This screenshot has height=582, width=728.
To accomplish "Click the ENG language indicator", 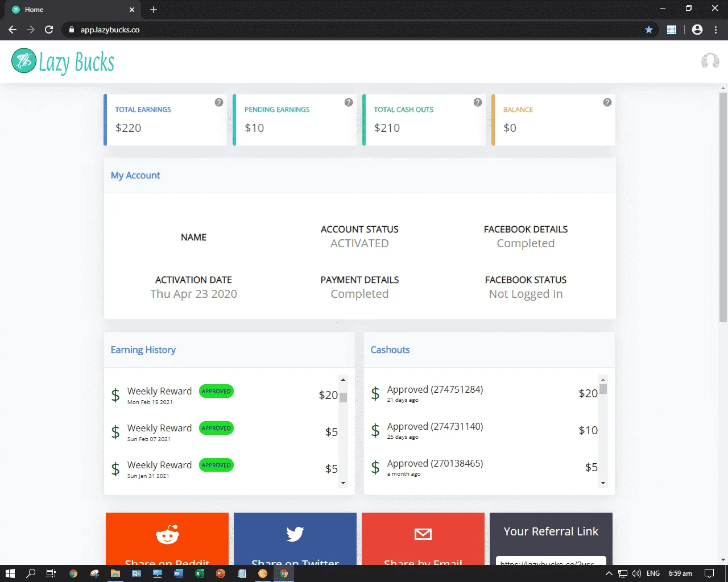I will [653, 573].
